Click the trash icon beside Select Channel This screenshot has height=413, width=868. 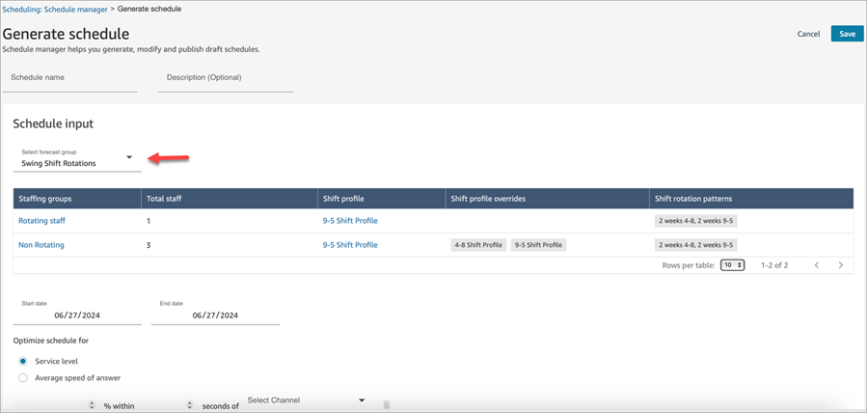pos(387,405)
